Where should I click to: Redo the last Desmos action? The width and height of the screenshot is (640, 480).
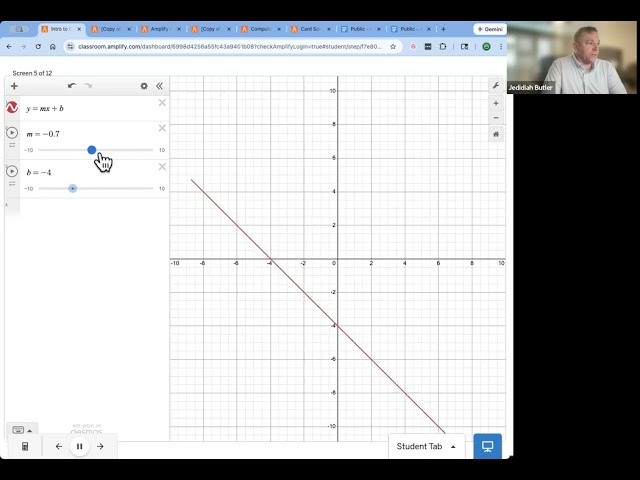88,86
